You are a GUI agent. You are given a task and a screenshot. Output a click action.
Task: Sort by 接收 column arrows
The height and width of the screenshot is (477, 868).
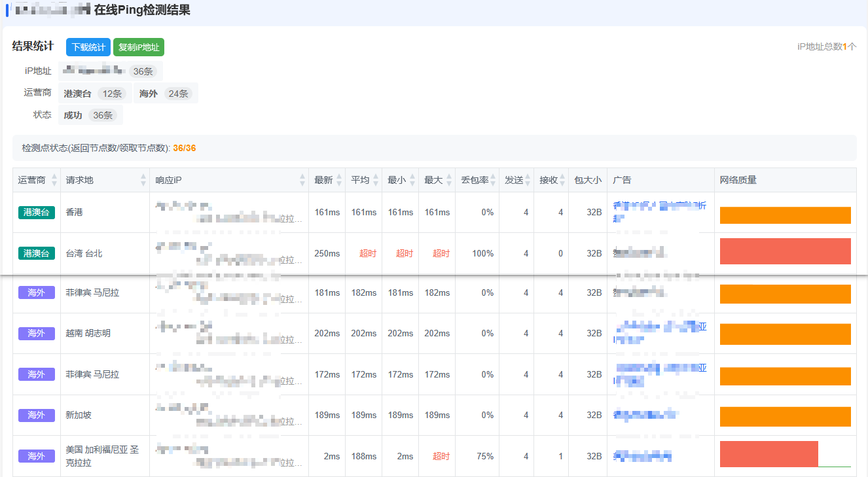pyautogui.click(x=562, y=180)
